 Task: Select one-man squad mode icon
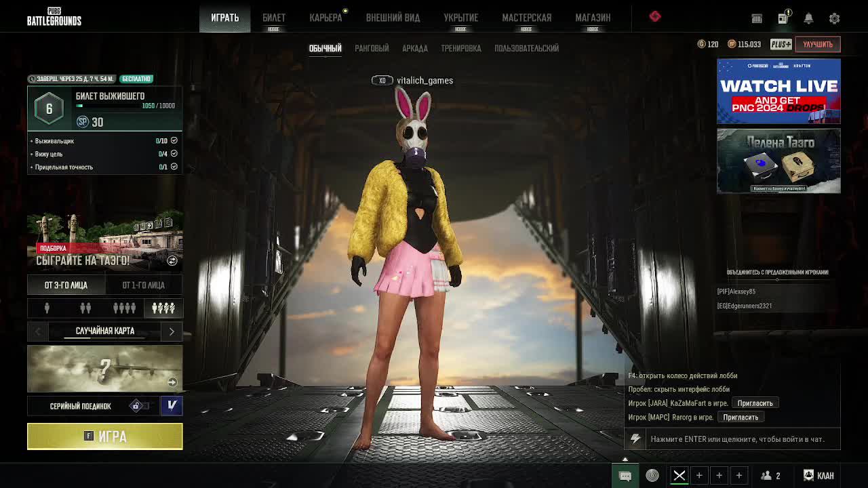163,308
